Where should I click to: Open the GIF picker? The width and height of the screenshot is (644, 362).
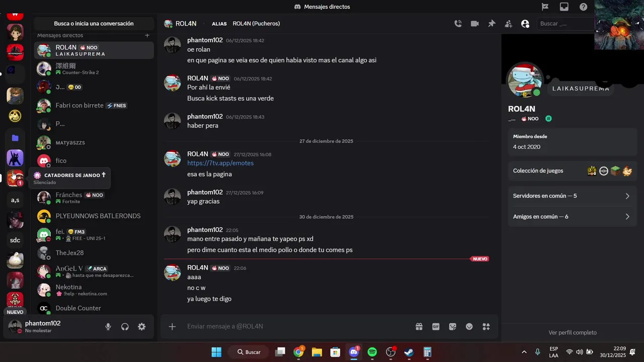click(436, 326)
